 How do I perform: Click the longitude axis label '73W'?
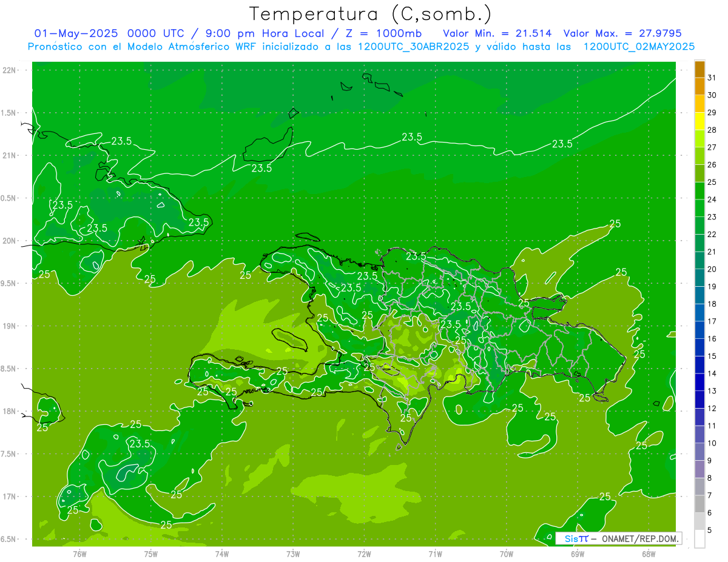pos(293,555)
